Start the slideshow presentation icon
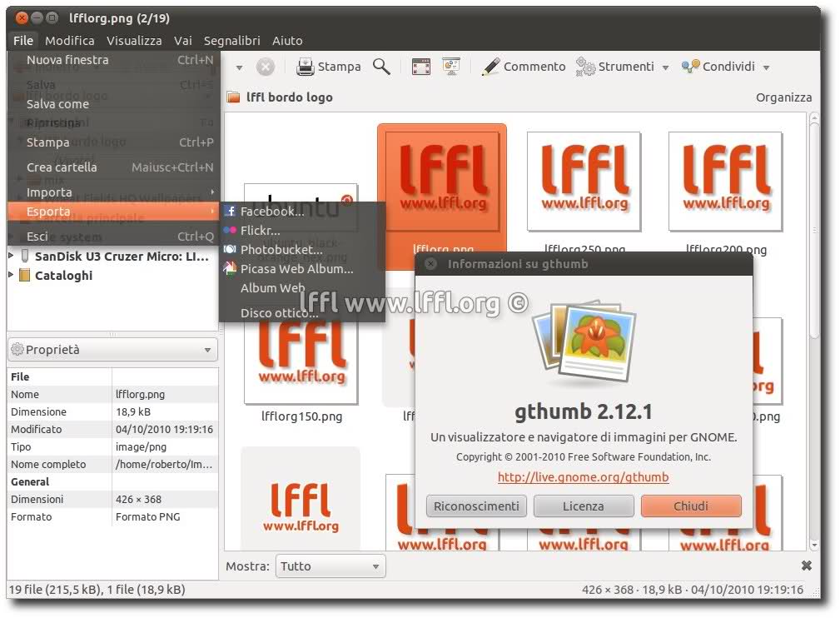This screenshot has height=618, width=840. (x=451, y=67)
